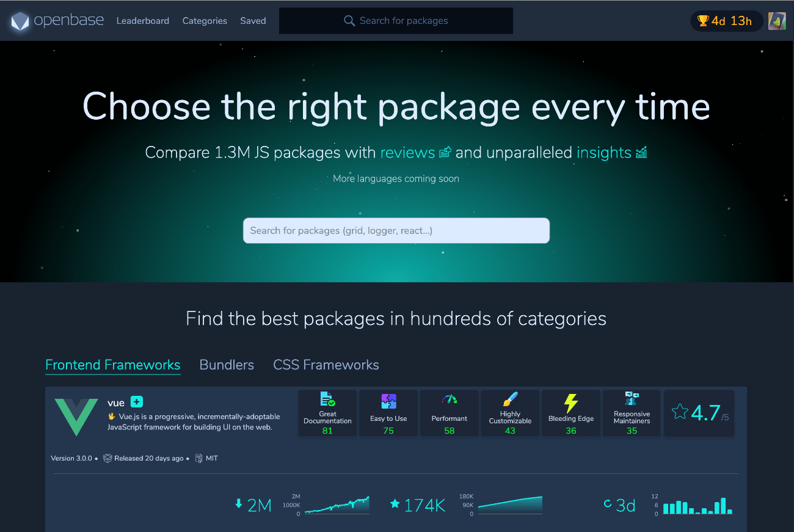Viewport: 794px width, 532px height.
Task: Click the "2M" downloads value
Action: [x=260, y=506]
